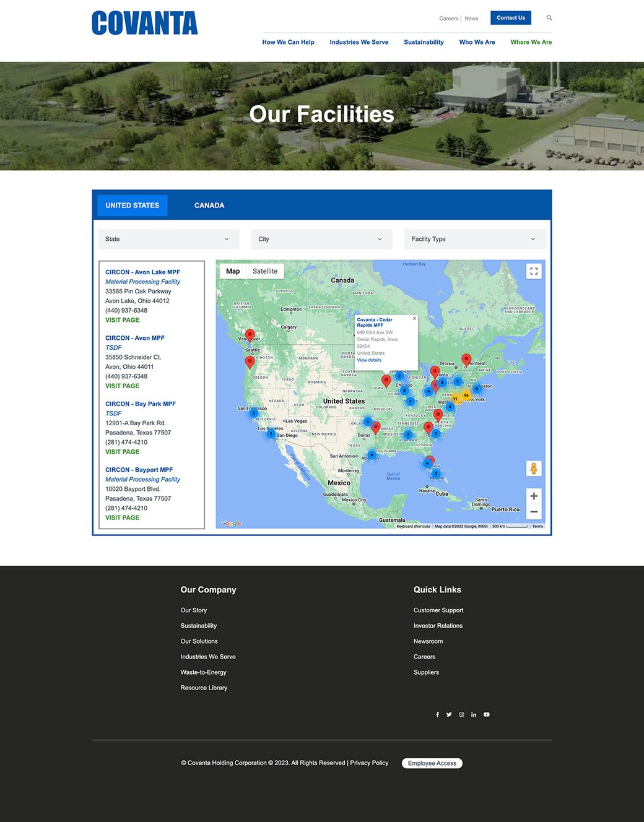
Task: Open Investor Relations footer link
Action: point(438,626)
